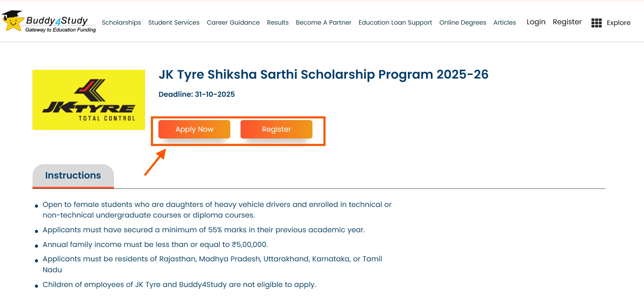The image size is (644, 300).
Task: Open the Articles section
Action: click(x=505, y=23)
